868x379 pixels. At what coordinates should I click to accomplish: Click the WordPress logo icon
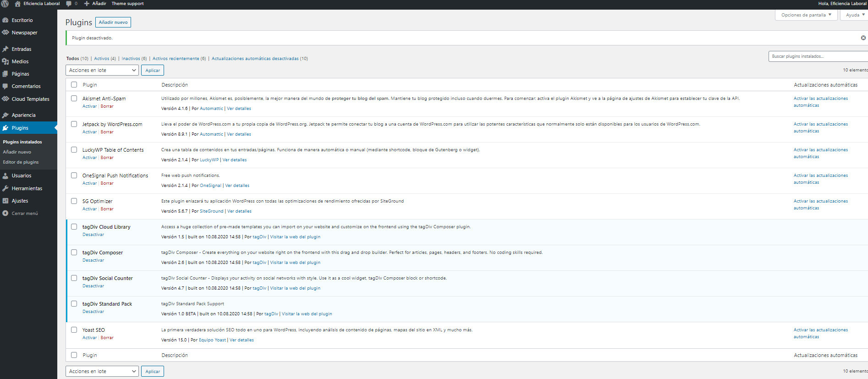point(5,4)
